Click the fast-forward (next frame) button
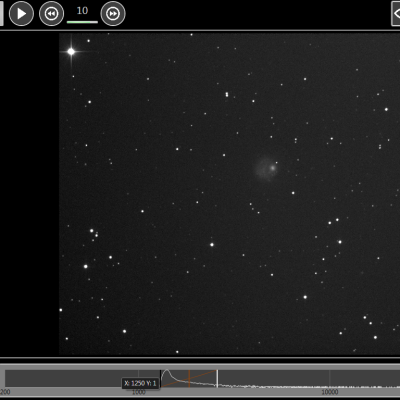 pos(113,14)
